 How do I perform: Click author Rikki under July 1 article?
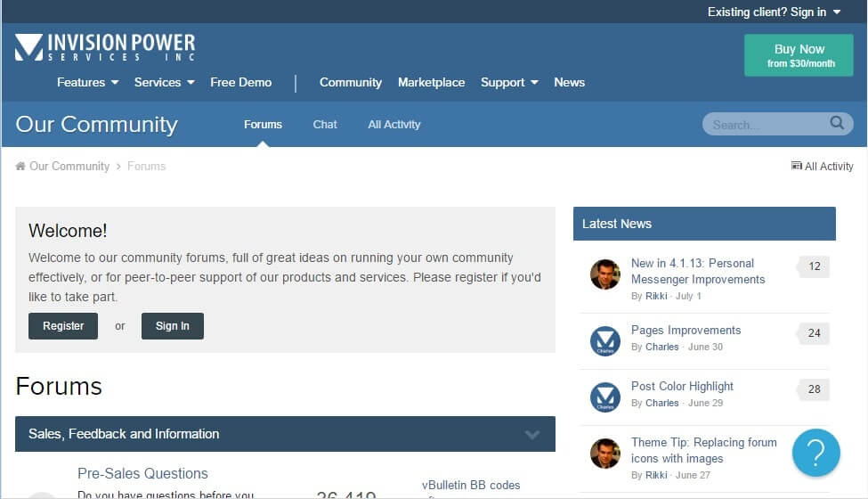coord(656,296)
